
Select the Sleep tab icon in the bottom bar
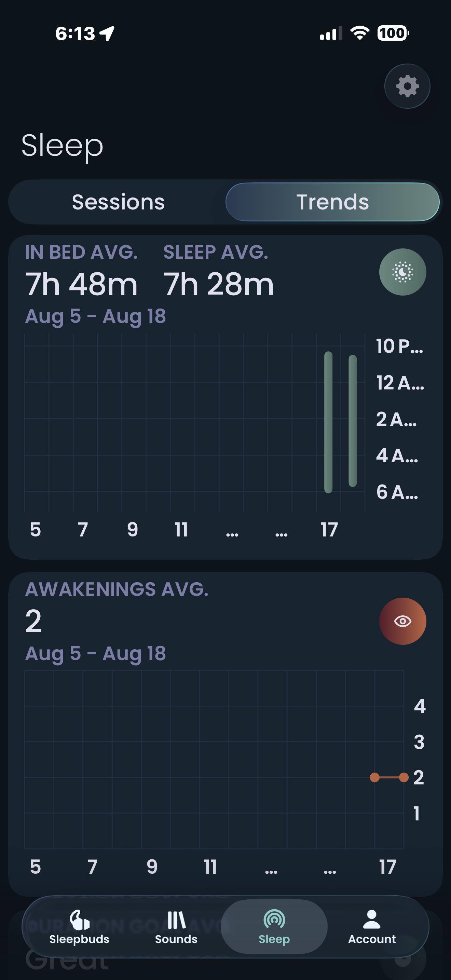point(274,919)
